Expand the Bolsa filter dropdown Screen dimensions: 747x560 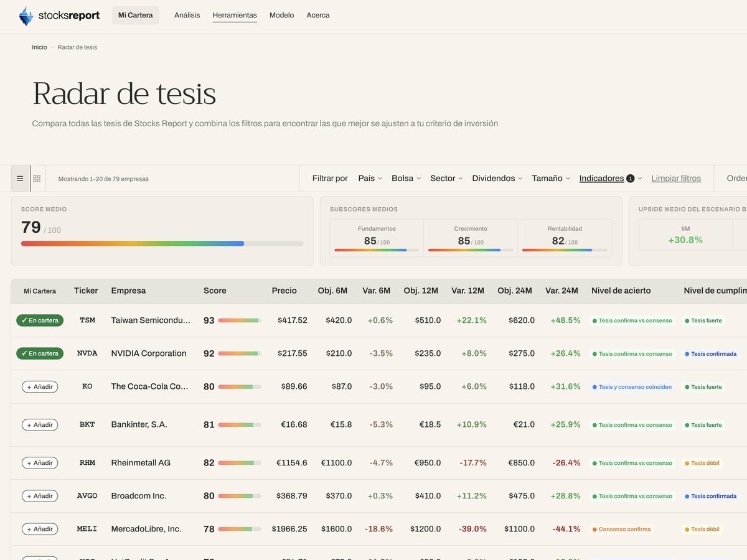[x=406, y=179]
